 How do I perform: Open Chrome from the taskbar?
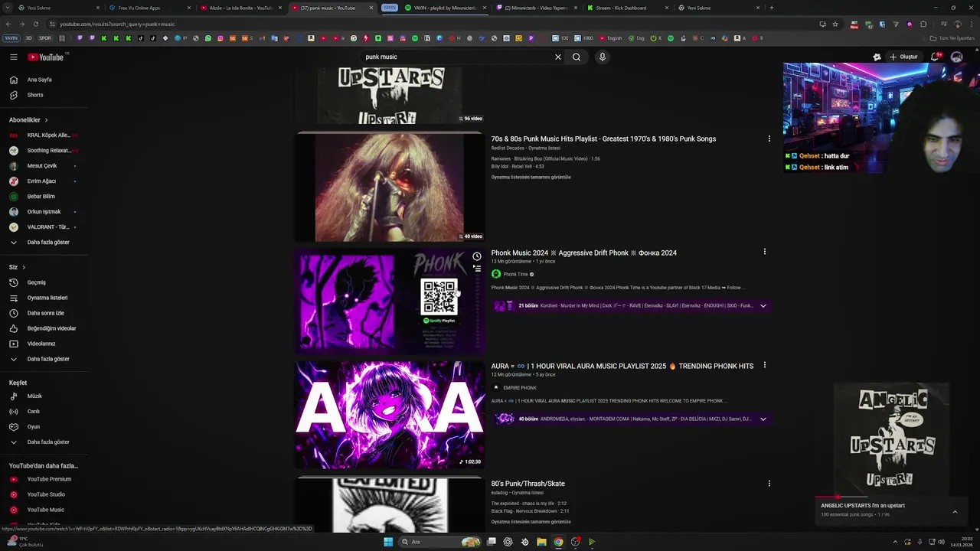558,542
